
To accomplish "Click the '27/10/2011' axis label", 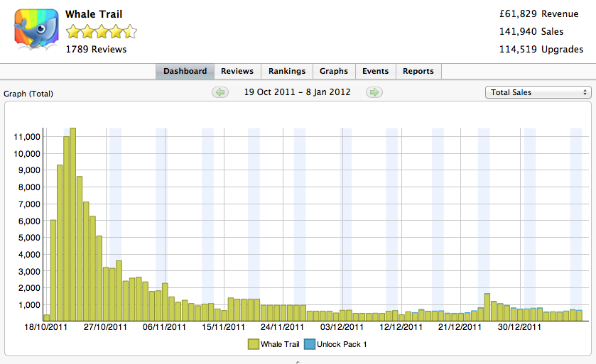I will 105,327.
